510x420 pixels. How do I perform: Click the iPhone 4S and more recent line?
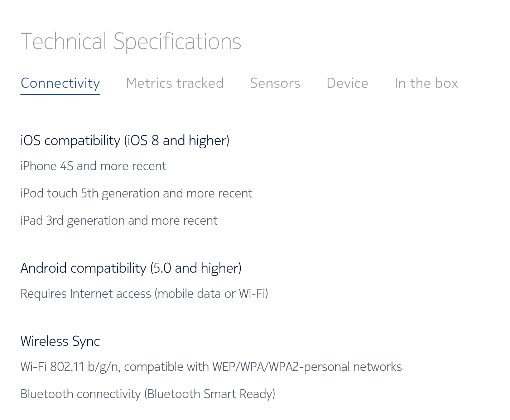pyautogui.click(x=93, y=166)
